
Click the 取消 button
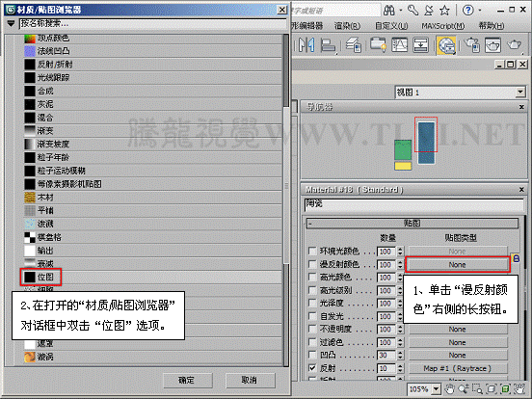(x=250, y=381)
